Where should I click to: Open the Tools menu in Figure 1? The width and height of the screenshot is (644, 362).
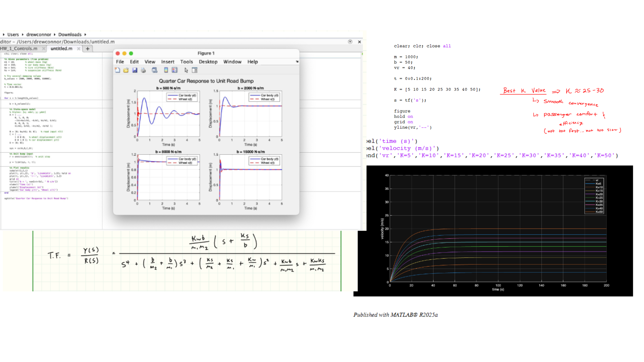186,62
